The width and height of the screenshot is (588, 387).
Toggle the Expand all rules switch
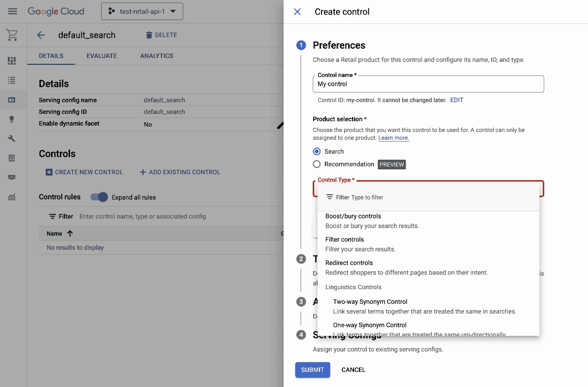pos(99,197)
